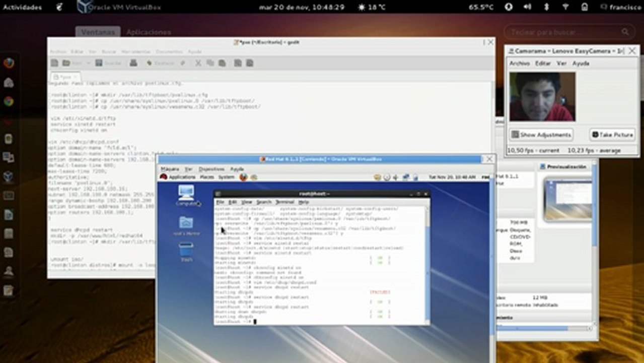
Task: Open Máquina menu in VirtualBox window
Action: [170, 169]
